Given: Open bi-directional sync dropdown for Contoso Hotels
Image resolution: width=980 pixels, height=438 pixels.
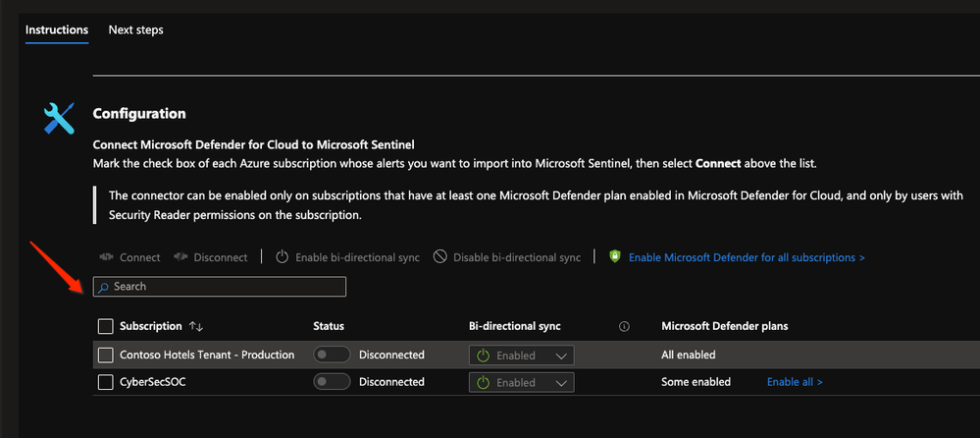Looking at the screenshot, I should coord(521,356).
